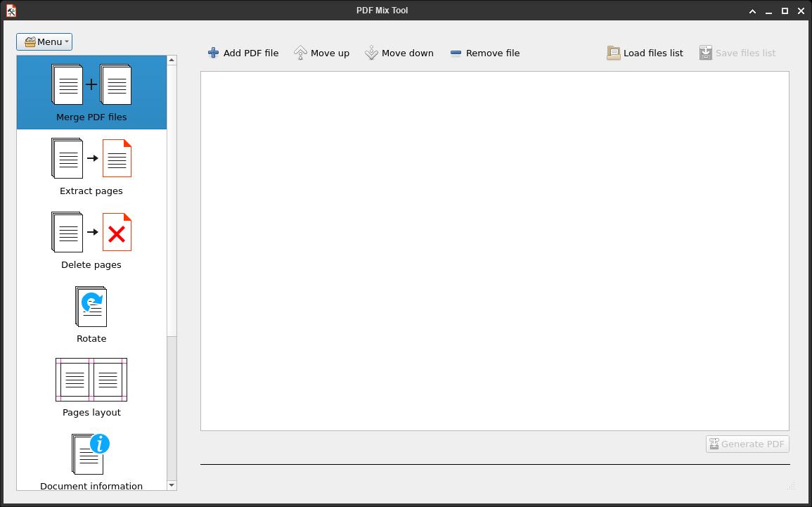Select the Pages layout operation
The width and height of the screenshot is (812, 507).
[91, 388]
